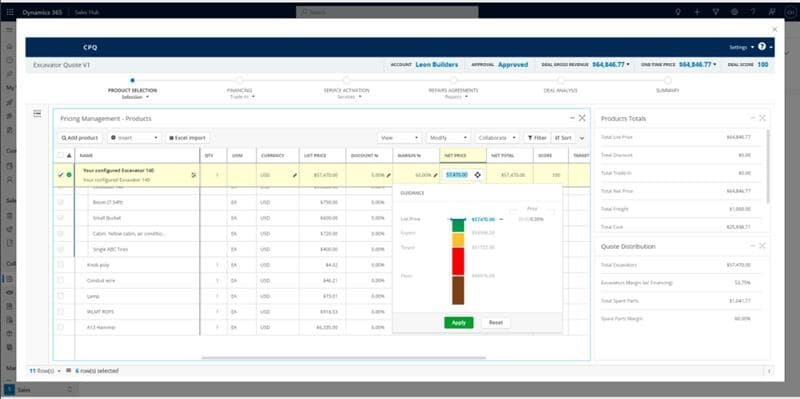Close the Pricing Management - Products panel
The height and width of the screenshot is (399, 800).
[x=582, y=118]
